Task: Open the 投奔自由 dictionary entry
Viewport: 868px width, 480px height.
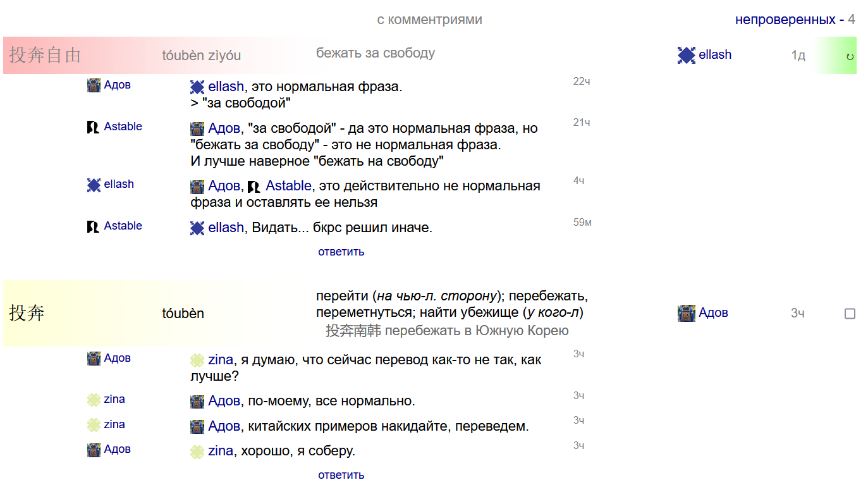Action: tap(45, 55)
